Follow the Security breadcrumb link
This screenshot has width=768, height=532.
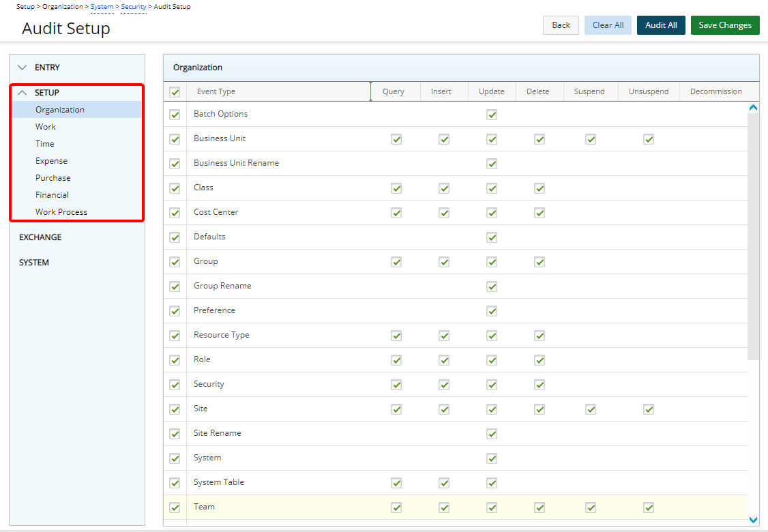[x=134, y=7]
